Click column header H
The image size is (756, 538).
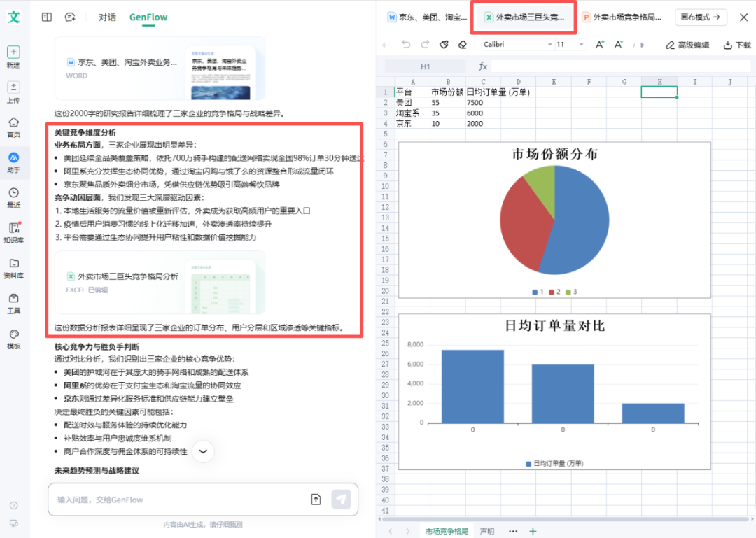(659, 82)
